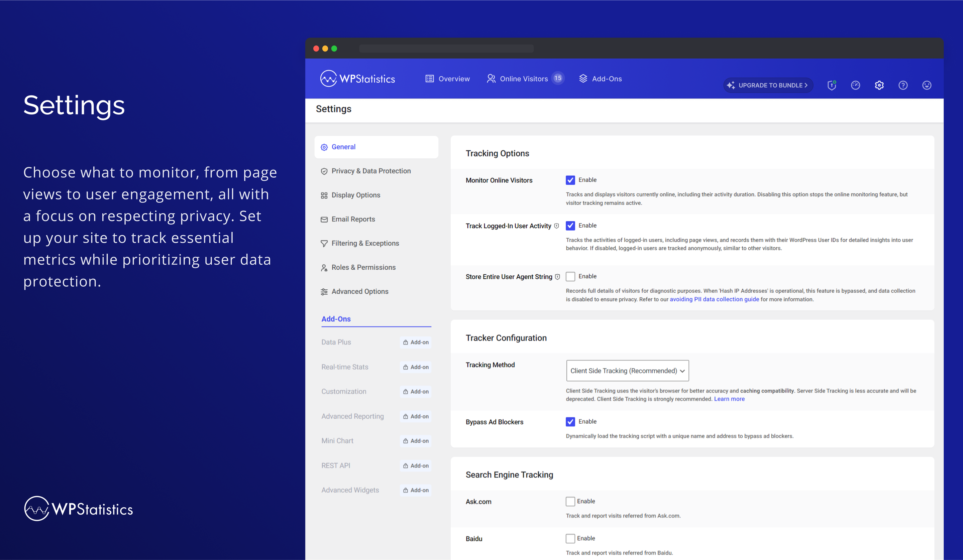This screenshot has height=560, width=963.
Task: Click the Email Reports envelope icon
Action: [x=324, y=219]
